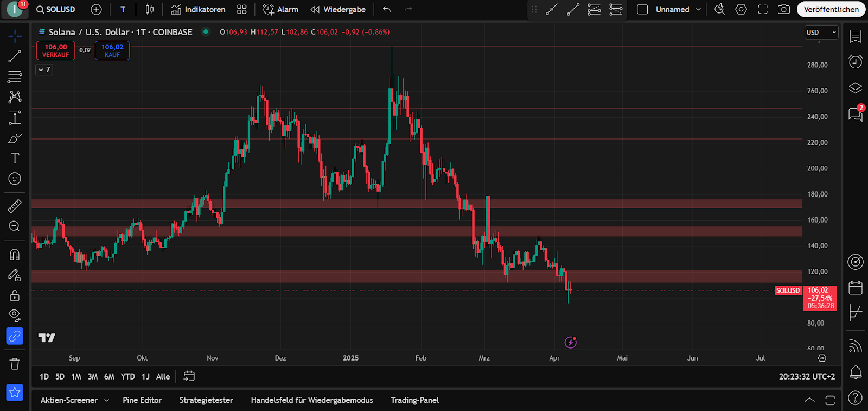Open the calendar panel in right sidebar
Image resolution: width=868 pixels, height=411 pixels.
pos(855,288)
